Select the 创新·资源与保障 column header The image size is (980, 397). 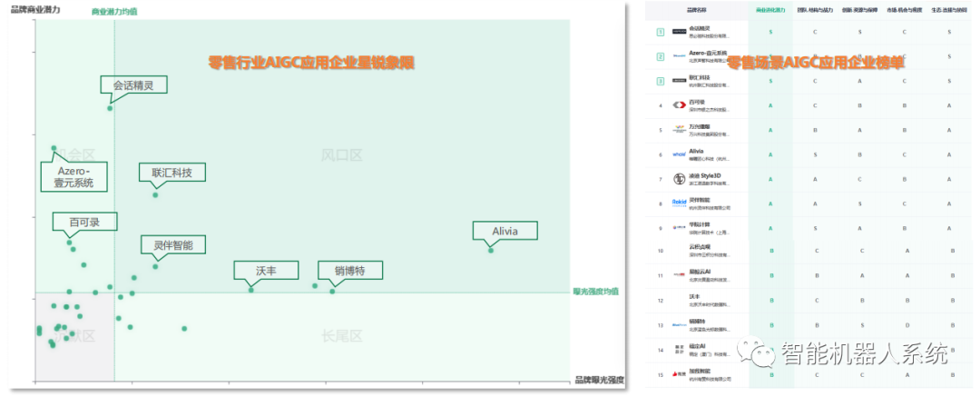click(x=859, y=11)
